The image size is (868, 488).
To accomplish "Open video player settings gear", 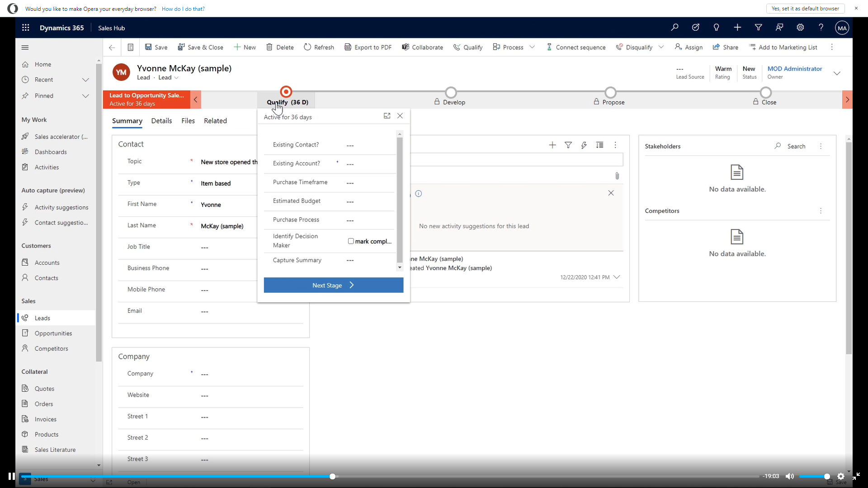I will (841, 476).
